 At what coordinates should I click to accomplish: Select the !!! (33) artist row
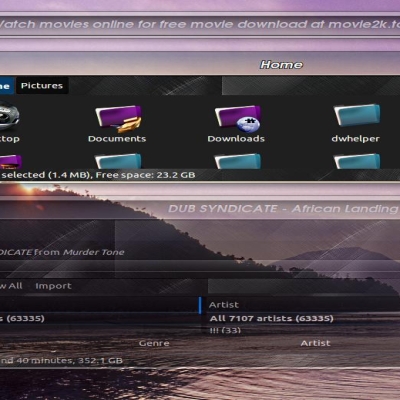(225, 330)
